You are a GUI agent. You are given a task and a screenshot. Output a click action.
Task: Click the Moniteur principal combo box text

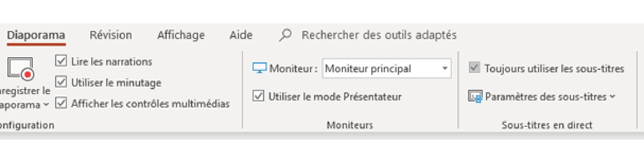click(368, 69)
